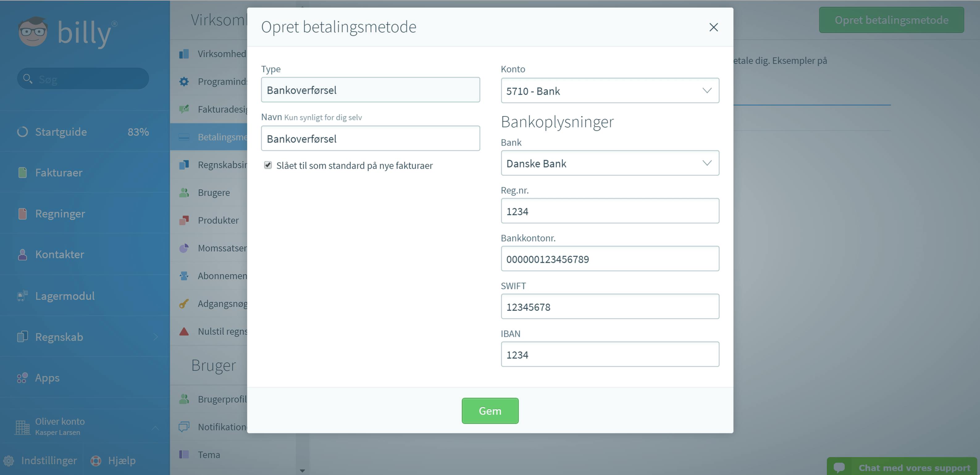Expand the Oliver konto account chevron

(155, 428)
